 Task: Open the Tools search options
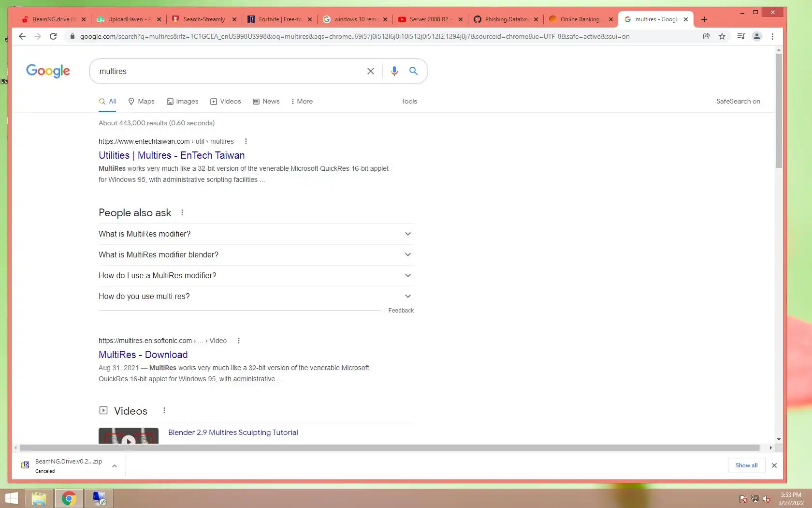coord(409,101)
